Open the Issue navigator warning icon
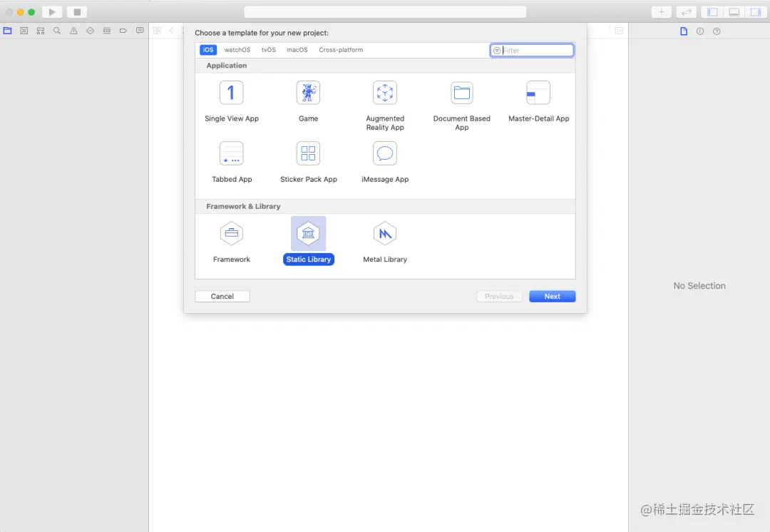The width and height of the screenshot is (770, 532). [x=73, y=31]
